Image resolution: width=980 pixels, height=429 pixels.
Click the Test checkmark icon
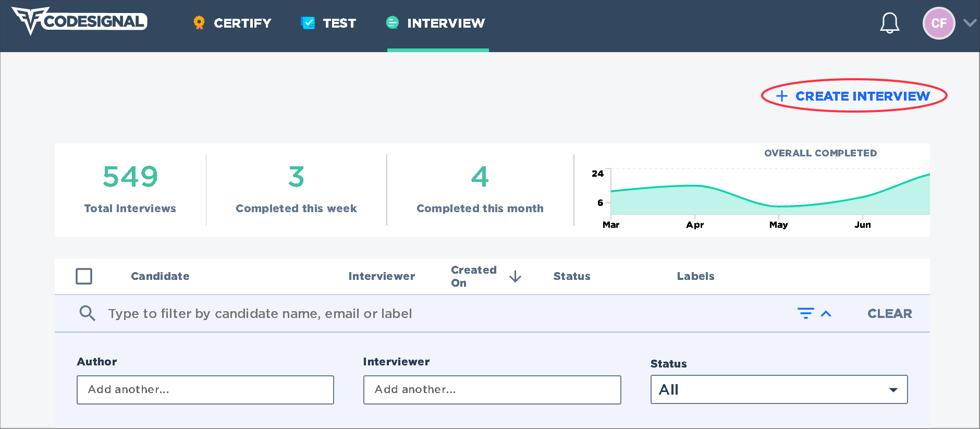point(308,23)
